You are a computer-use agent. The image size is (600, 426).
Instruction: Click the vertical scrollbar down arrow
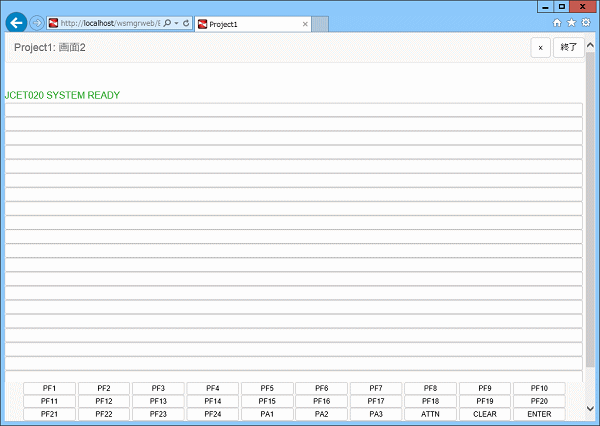click(x=592, y=408)
